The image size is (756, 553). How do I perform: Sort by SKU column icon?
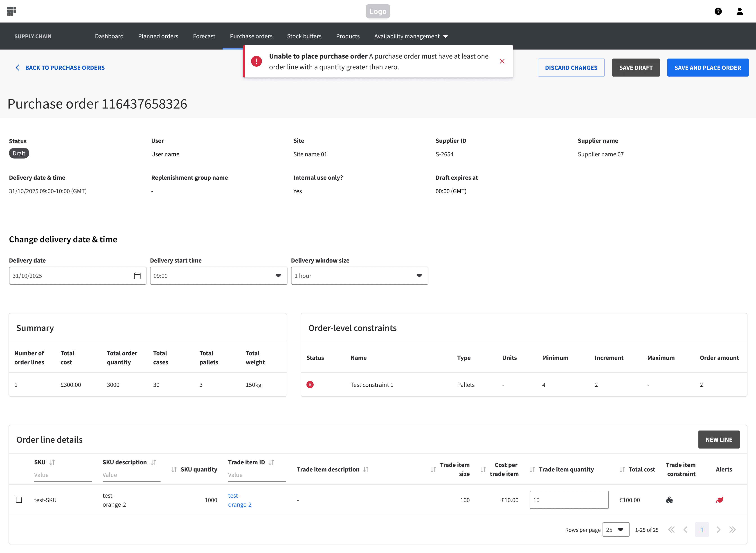point(52,462)
